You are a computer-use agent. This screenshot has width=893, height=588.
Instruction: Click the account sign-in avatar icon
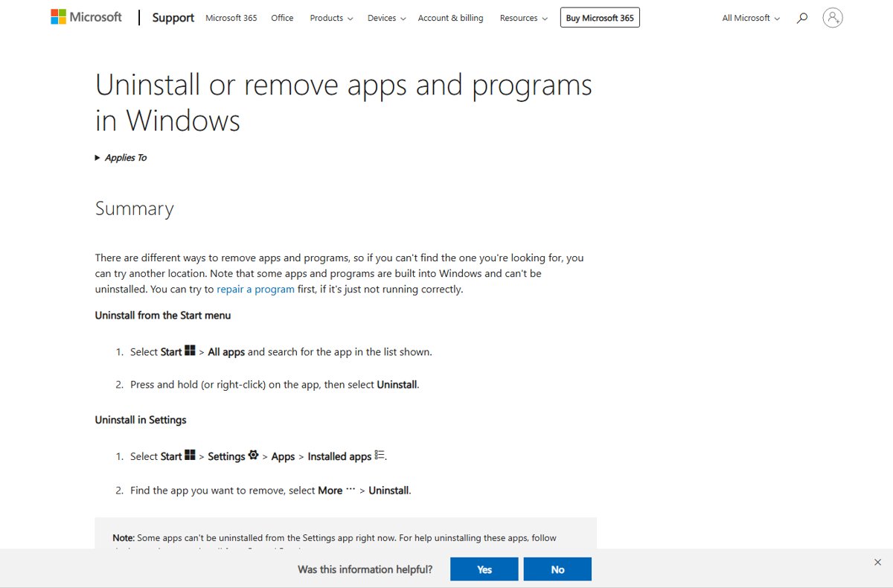click(x=833, y=18)
